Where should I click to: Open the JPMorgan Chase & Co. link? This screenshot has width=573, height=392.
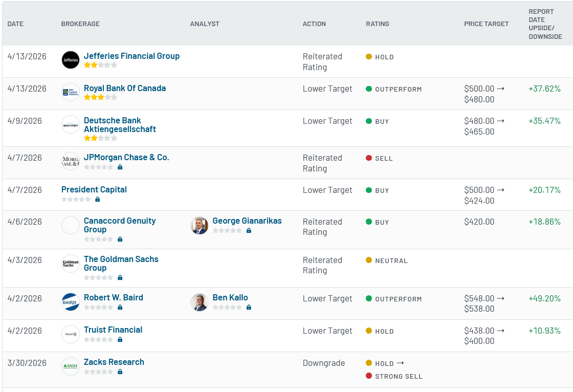coord(126,157)
